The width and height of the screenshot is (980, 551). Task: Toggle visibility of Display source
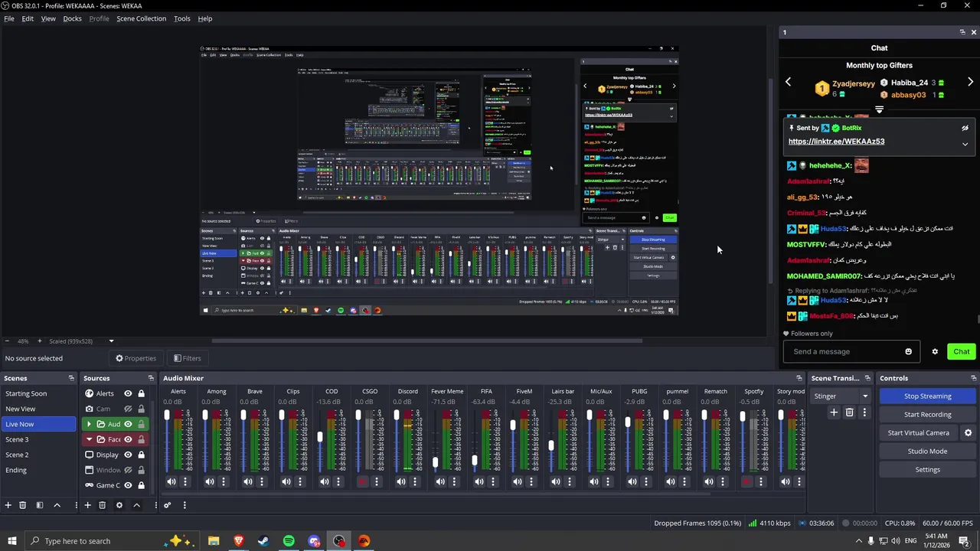128,455
